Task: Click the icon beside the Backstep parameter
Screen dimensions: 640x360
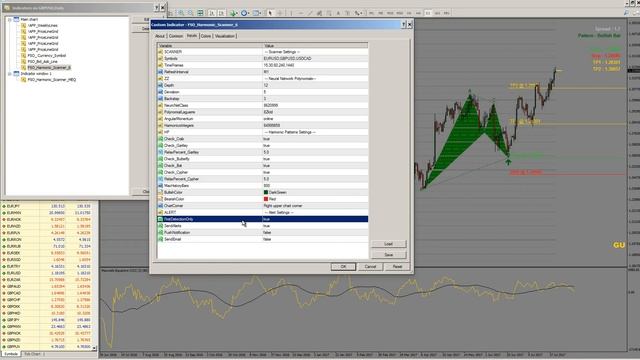Action: click(160, 99)
